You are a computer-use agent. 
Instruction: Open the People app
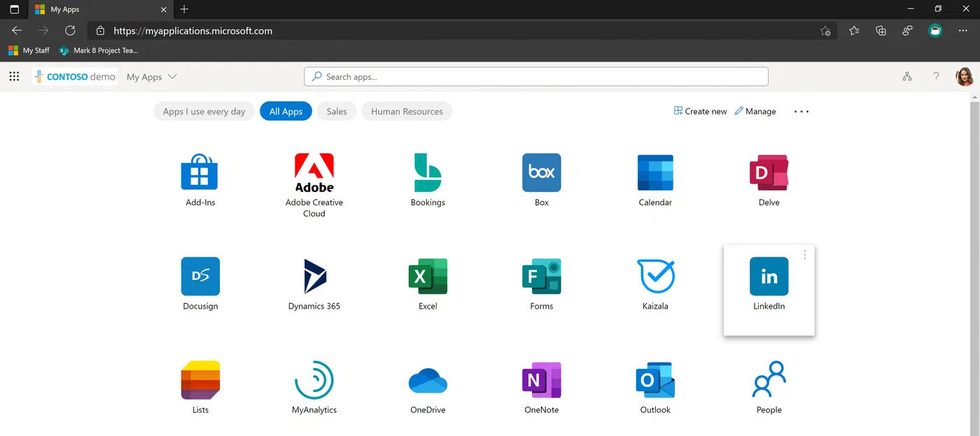coord(769,380)
